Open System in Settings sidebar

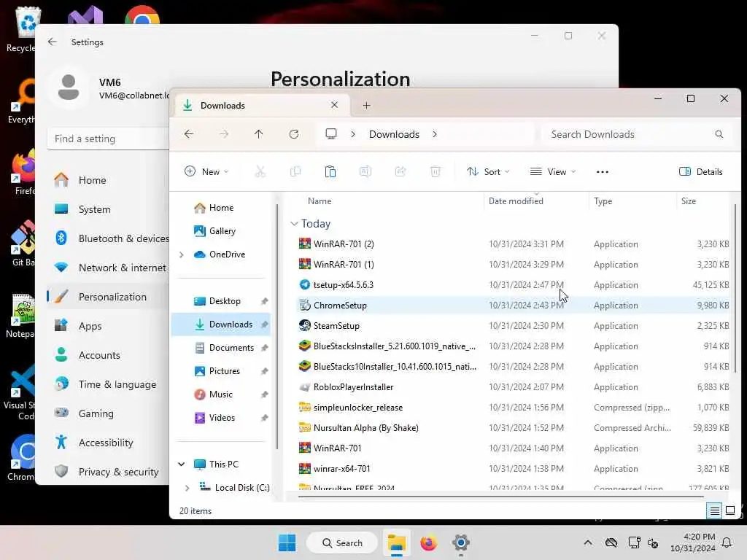click(x=108, y=209)
